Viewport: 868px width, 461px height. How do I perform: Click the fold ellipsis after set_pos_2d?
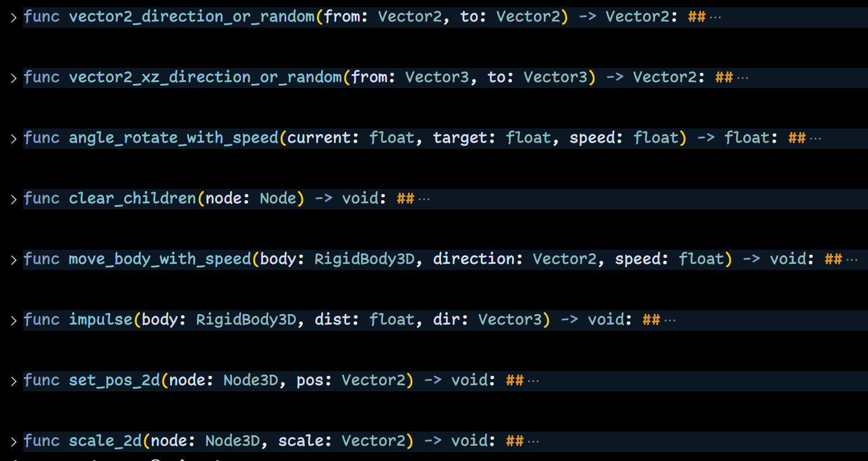point(533,381)
